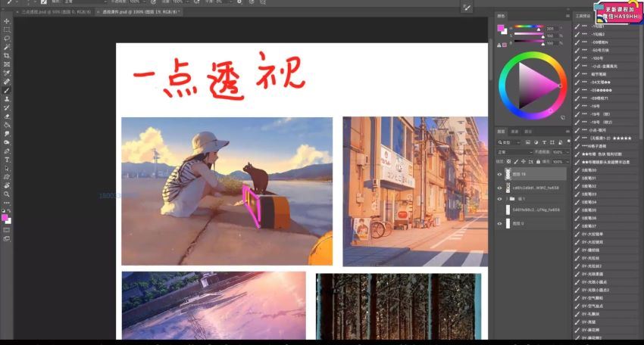Swap foreground and background colors
644x345 pixels.
[9, 210]
